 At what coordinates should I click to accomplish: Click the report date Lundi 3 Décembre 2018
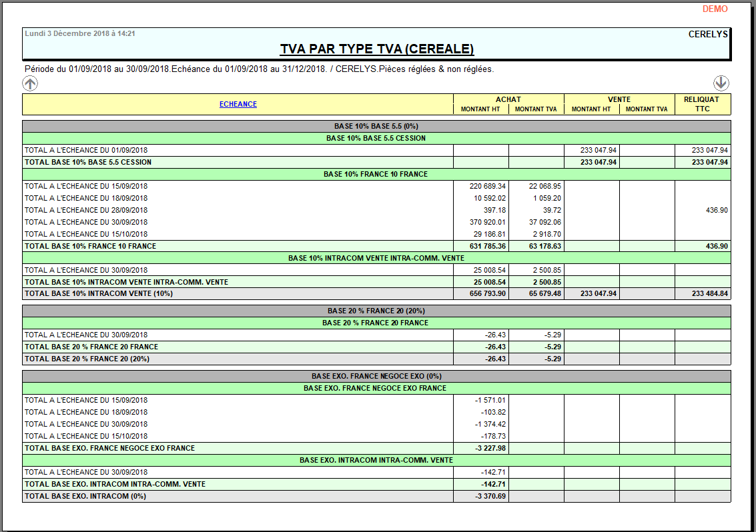pyautogui.click(x=80, y=33)
